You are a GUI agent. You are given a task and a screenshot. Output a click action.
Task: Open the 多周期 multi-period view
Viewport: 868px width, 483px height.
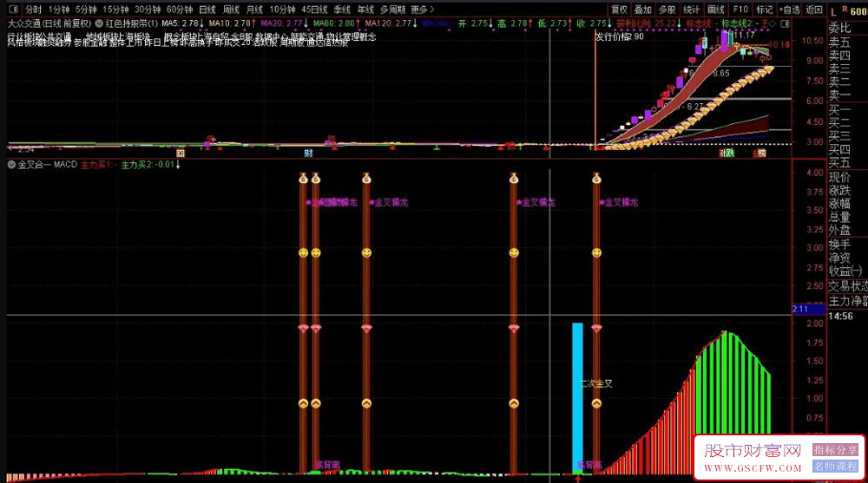[392, 10]
